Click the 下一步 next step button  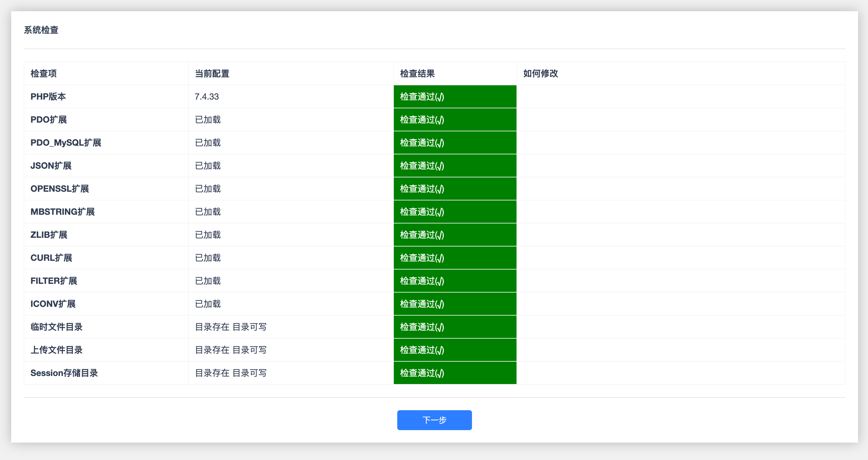click(x=434, y=420)
